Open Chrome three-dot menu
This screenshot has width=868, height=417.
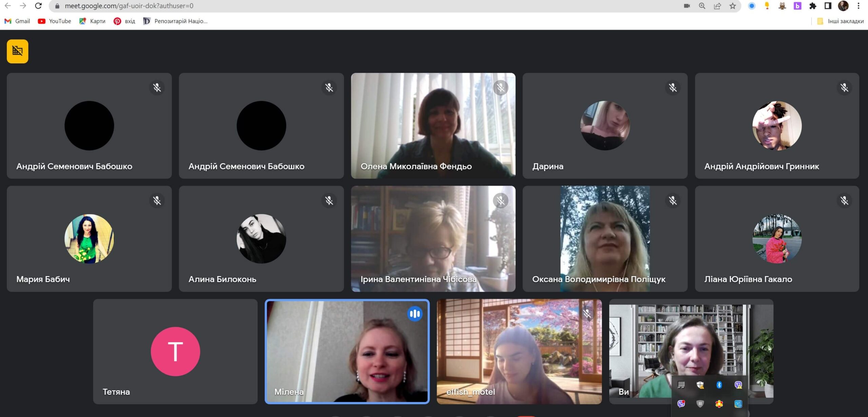(859, 6)
